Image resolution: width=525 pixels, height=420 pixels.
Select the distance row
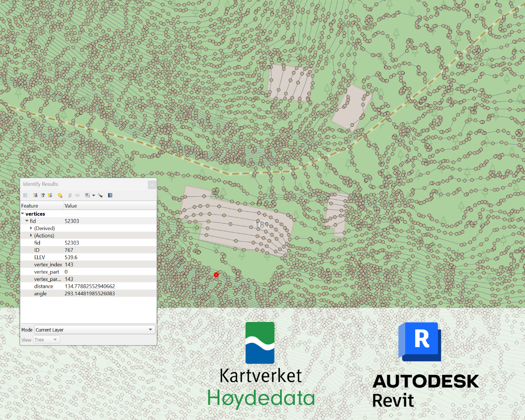coord(88,286)
